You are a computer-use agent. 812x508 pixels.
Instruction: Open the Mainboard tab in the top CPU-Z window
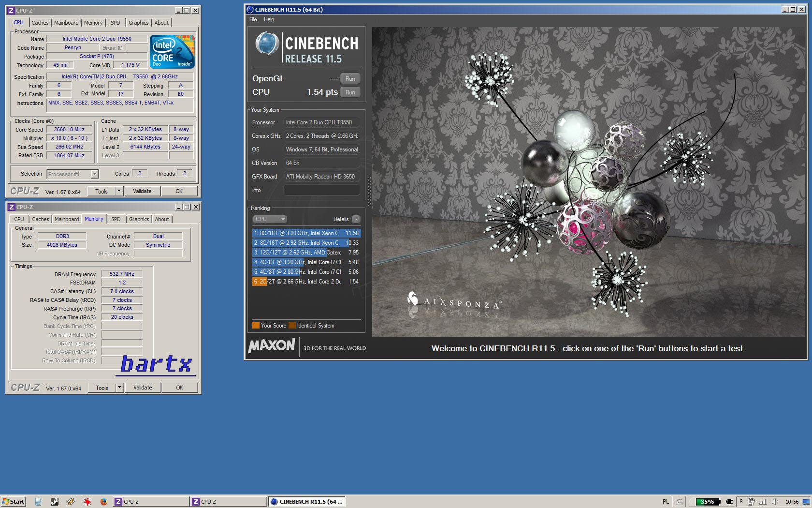pyautogui.click(x=66, y=23)
